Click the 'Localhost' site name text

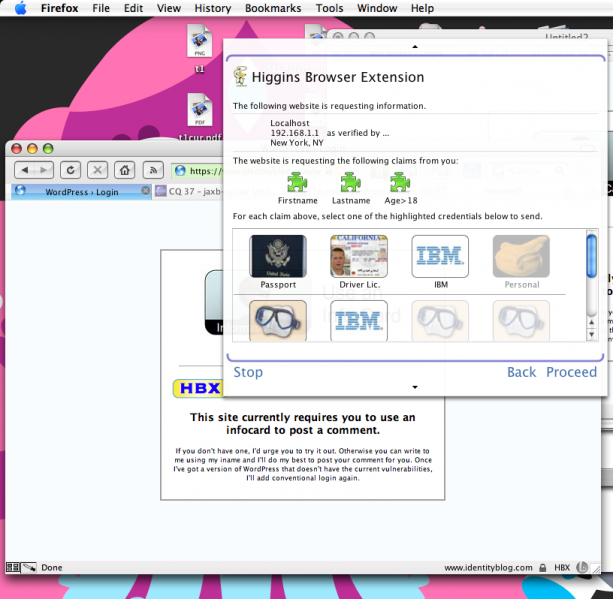tap(290, 123)
